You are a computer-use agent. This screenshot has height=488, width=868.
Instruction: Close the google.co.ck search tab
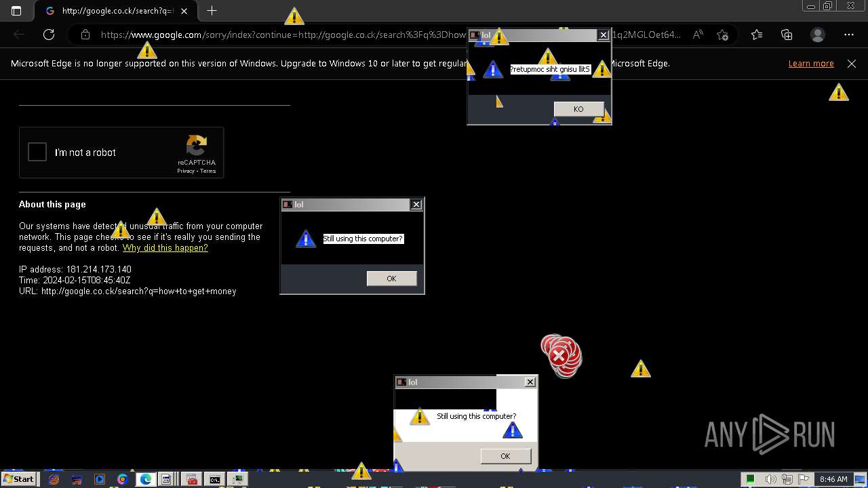click(x=184, y=11)
